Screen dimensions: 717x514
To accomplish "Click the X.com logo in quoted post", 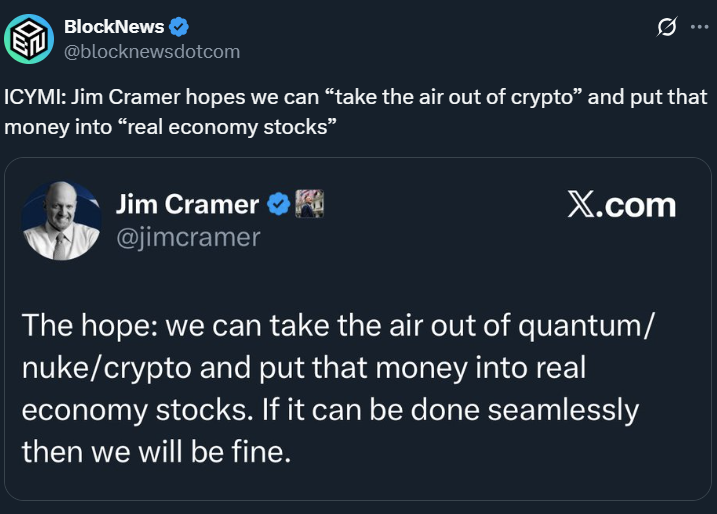I will coord(621,205).
